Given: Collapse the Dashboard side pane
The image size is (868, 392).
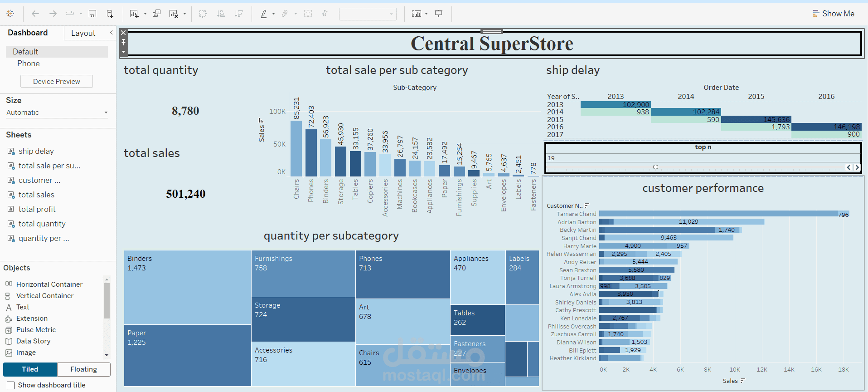Looking at the screenshot, I should (111, 33).
